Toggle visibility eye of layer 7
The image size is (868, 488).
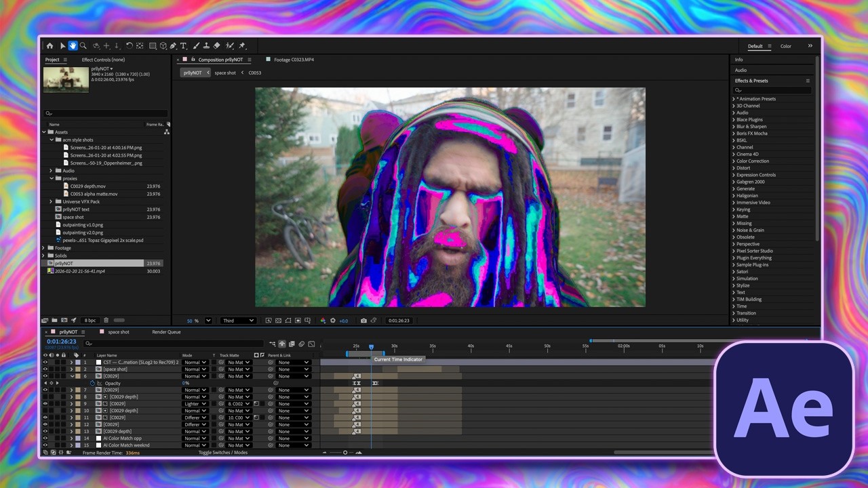pyautogui.click(x=45, y=390)
